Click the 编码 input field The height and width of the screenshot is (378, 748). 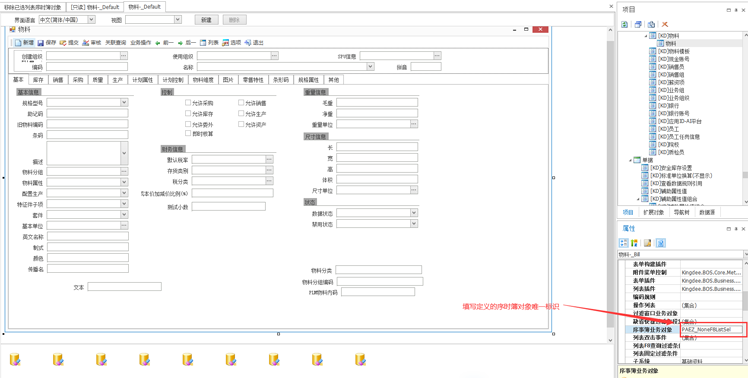point(87,67)
